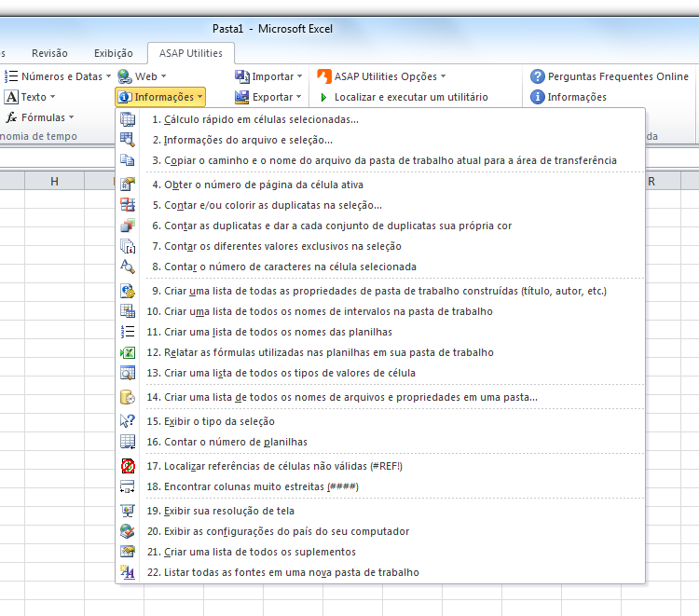Click the green play arrow icon
This screenshot has width=699, height=616.
pyautogui.click(x=323, y=97)
